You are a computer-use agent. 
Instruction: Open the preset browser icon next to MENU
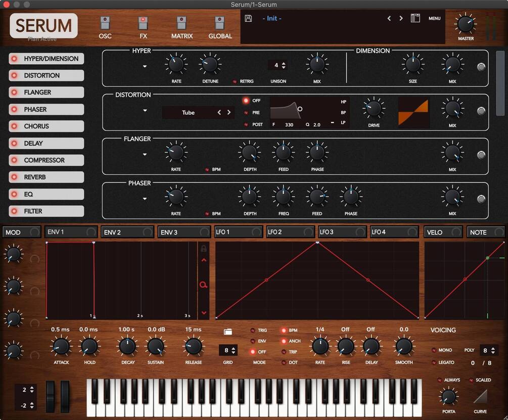(415, 18)
